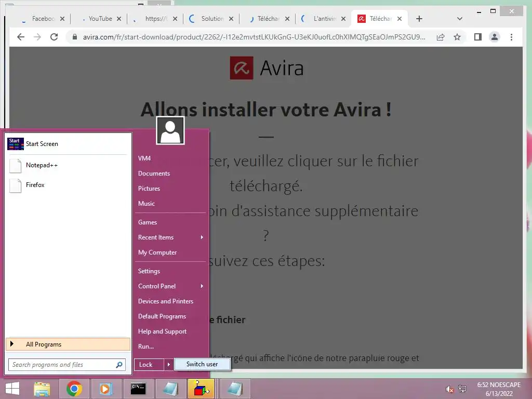
Task: Open Settings from start menu
Action: point(149,271)
